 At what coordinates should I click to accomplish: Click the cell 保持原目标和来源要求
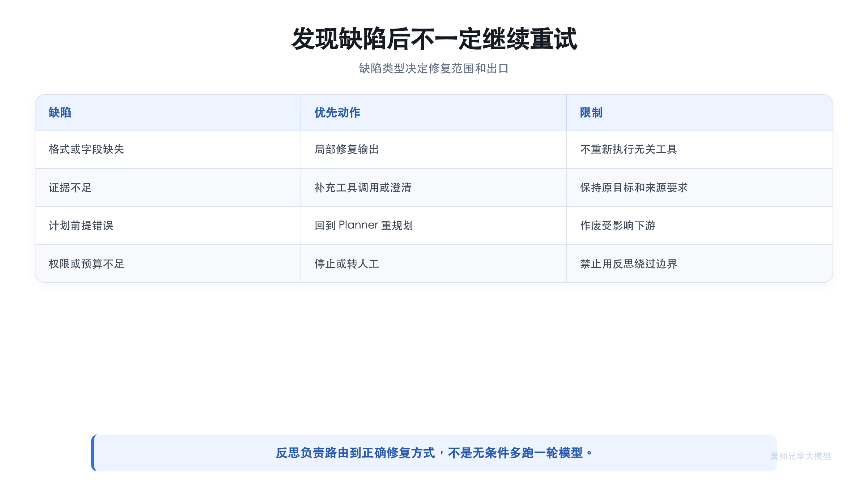click(x=699, y=188)
